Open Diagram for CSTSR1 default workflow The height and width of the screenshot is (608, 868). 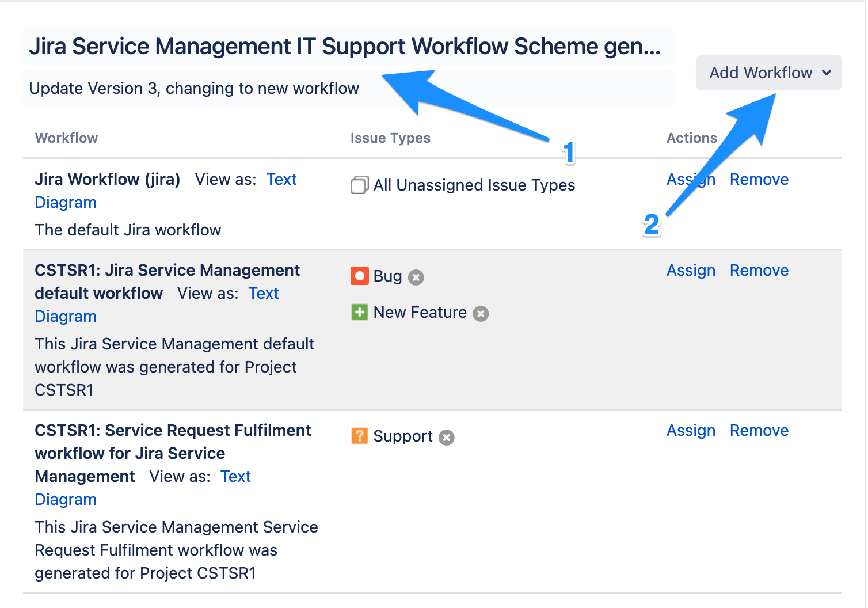(x=66, y=317)
